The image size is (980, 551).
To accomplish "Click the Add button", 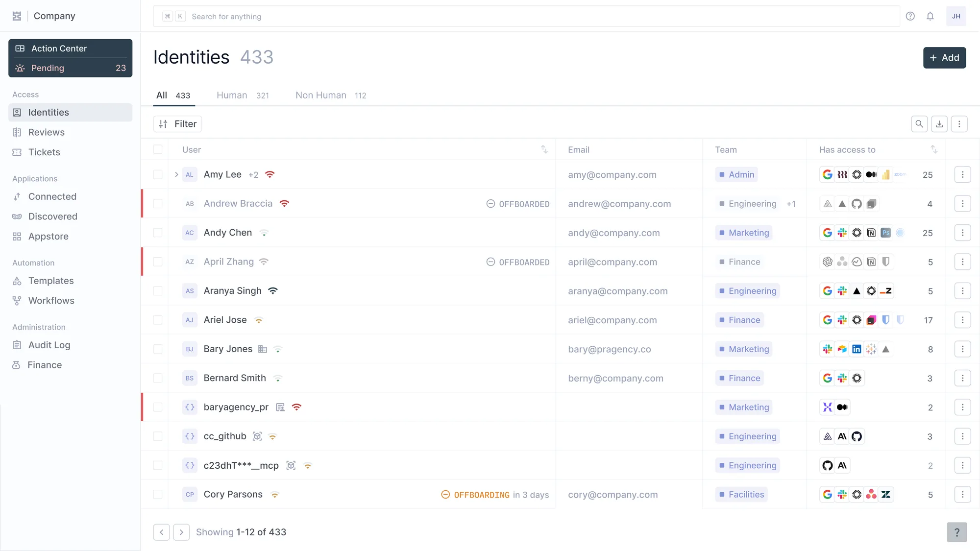I will point(944,58).
